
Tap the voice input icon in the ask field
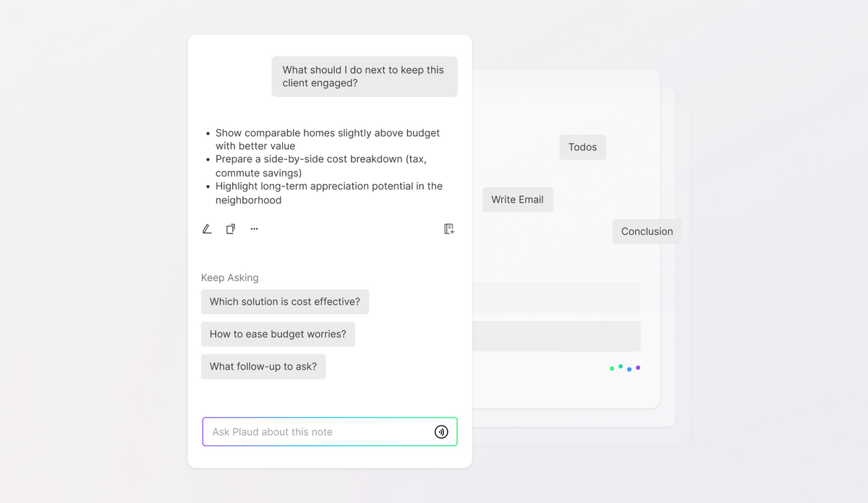(x=441, y=432)
